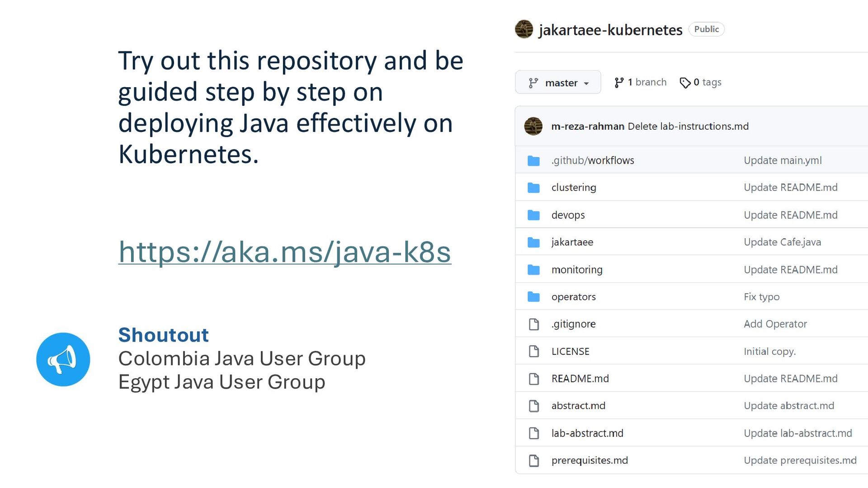Click the file icon for LICENSE
Screen dimensions: 868x488
pos(534,351)
